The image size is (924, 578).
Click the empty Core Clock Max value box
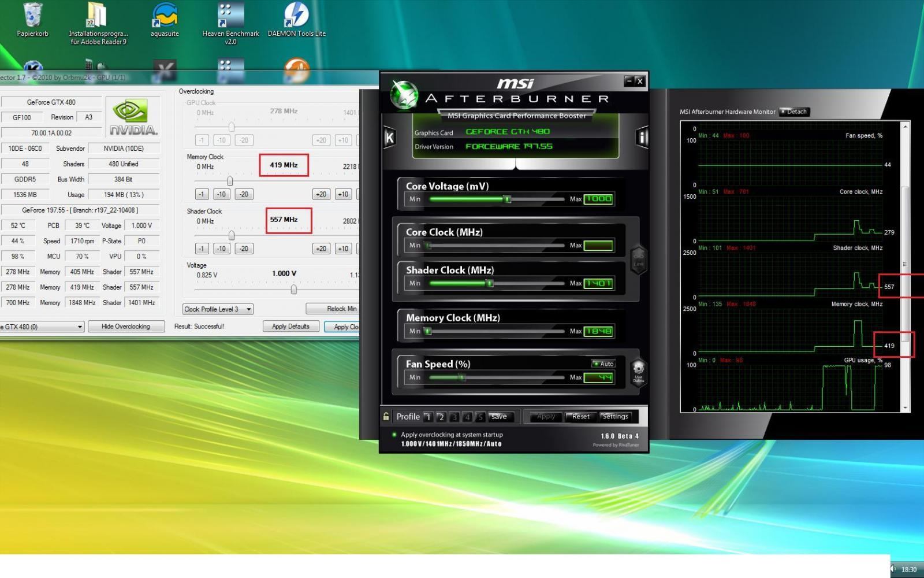coord(598,246)
